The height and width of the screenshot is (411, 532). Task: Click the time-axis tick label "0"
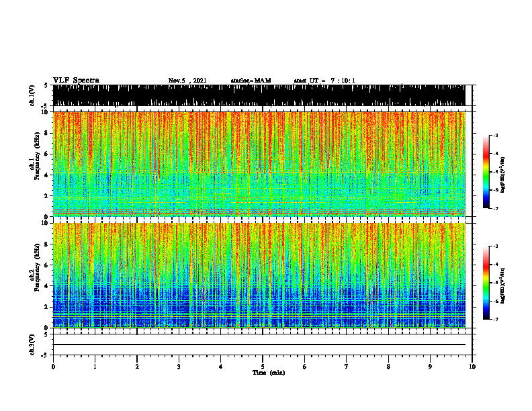coord(53,367)
